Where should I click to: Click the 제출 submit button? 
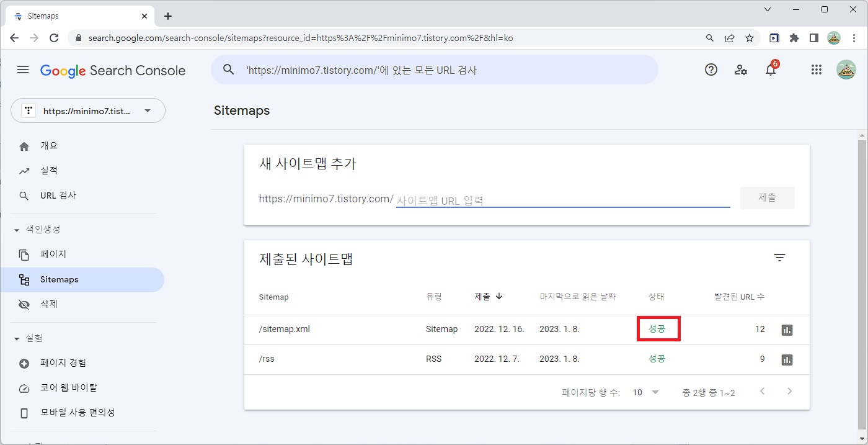(x=768, y=197)
